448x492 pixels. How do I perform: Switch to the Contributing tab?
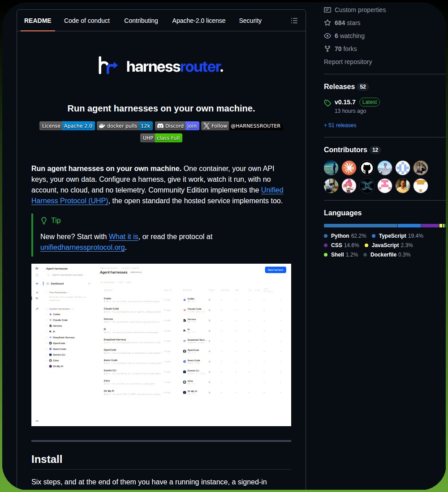[x=141, y=21]
